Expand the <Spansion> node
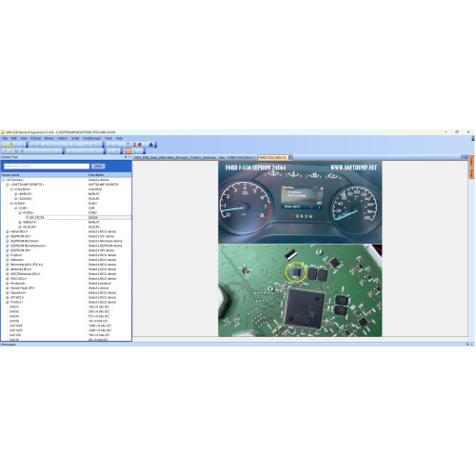The height and width of the screenshot is (476, 476). [8, 293]
